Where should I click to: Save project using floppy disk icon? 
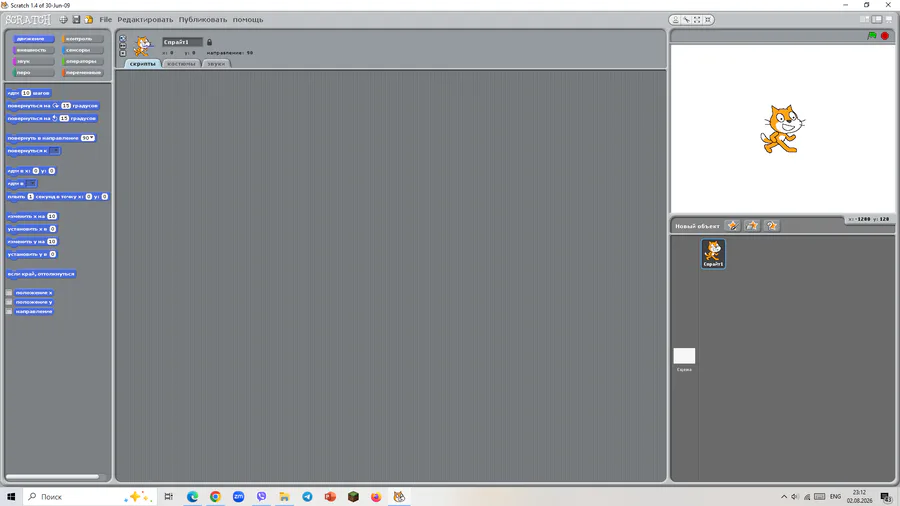(76, 20)
